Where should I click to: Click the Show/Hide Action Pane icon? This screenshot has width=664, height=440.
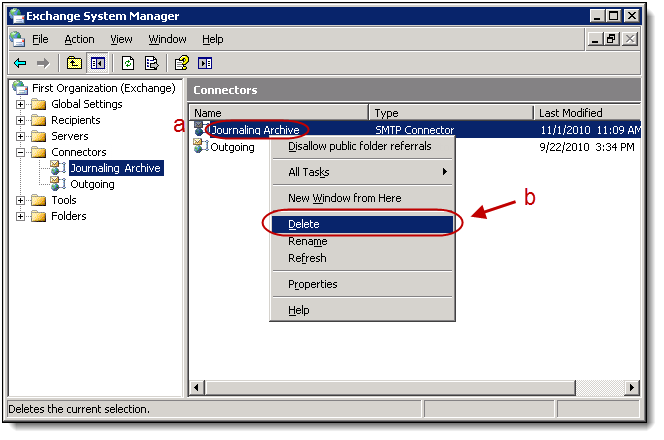click(205, 64)
